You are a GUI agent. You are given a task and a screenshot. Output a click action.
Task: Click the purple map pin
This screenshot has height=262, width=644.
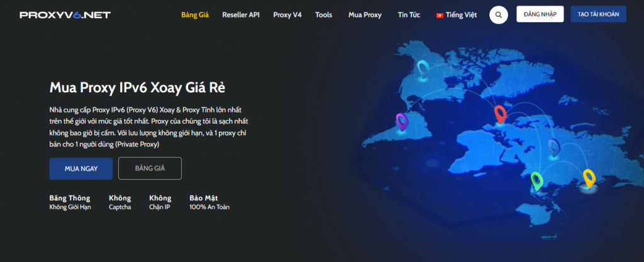pos(402,122)
